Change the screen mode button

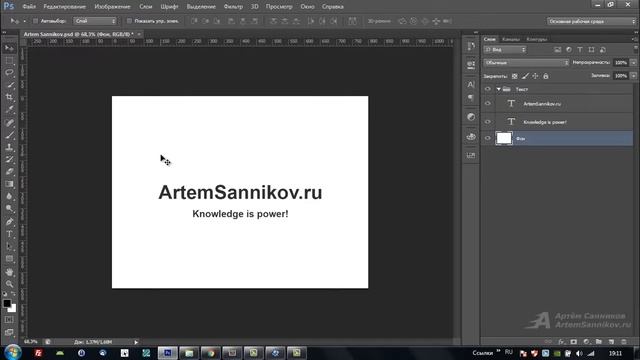point(9,332)
